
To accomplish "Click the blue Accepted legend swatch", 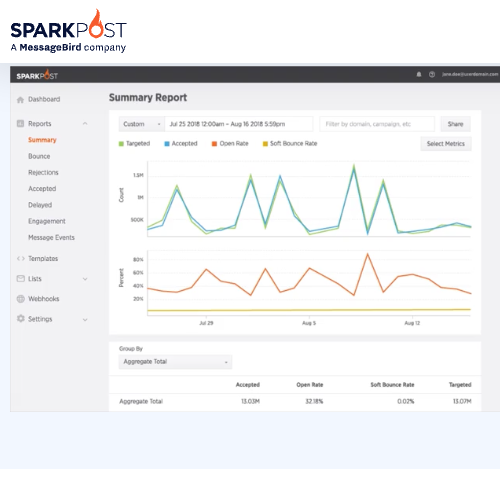I will [167, 144].
